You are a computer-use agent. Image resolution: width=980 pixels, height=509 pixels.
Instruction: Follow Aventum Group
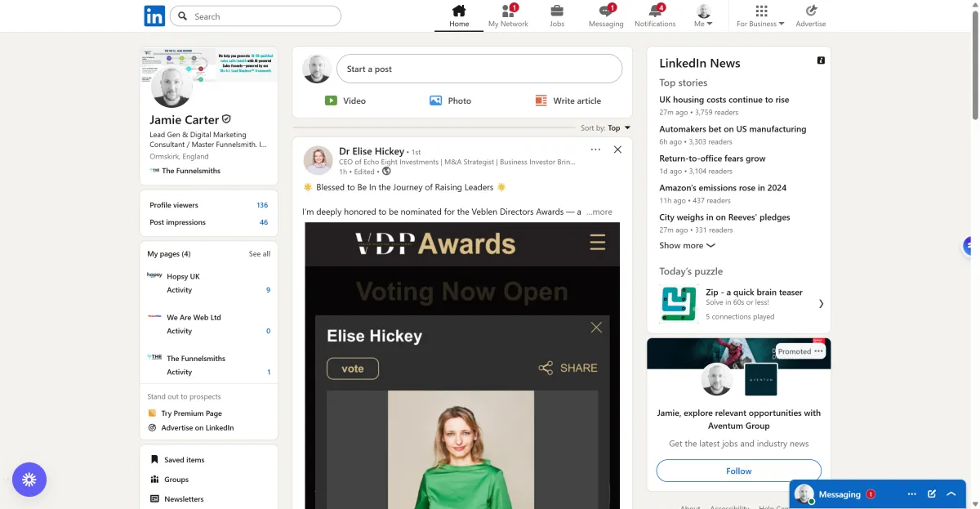(738, 471)
